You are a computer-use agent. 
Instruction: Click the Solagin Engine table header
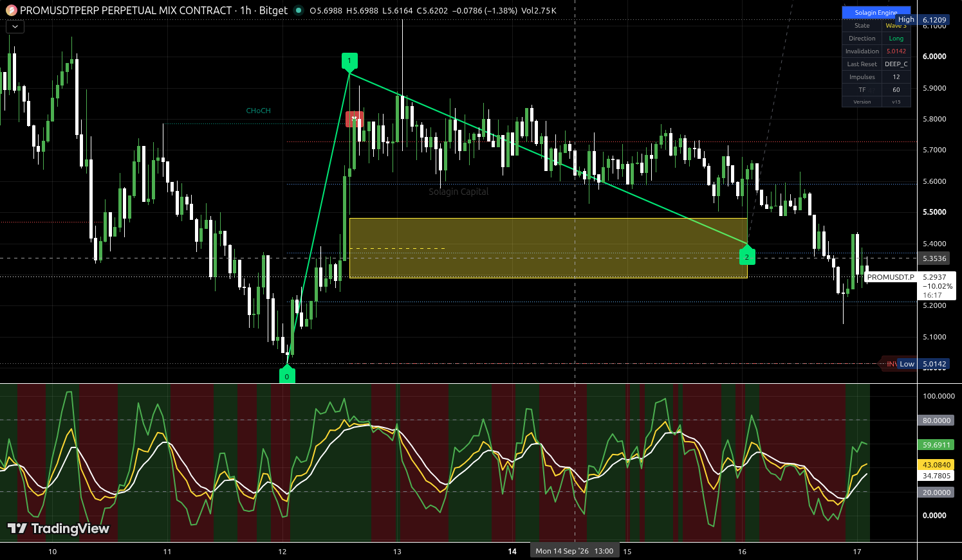click(x=876, y=12)
